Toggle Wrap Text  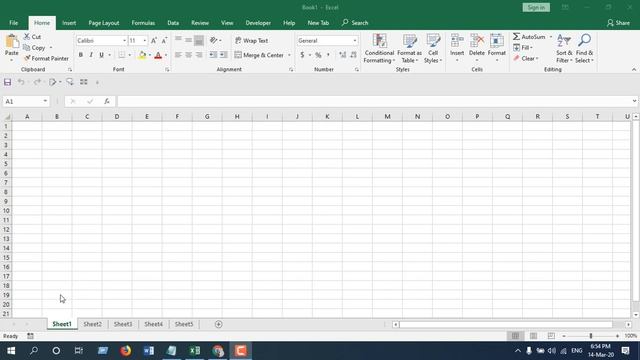(x=251, y=40)
